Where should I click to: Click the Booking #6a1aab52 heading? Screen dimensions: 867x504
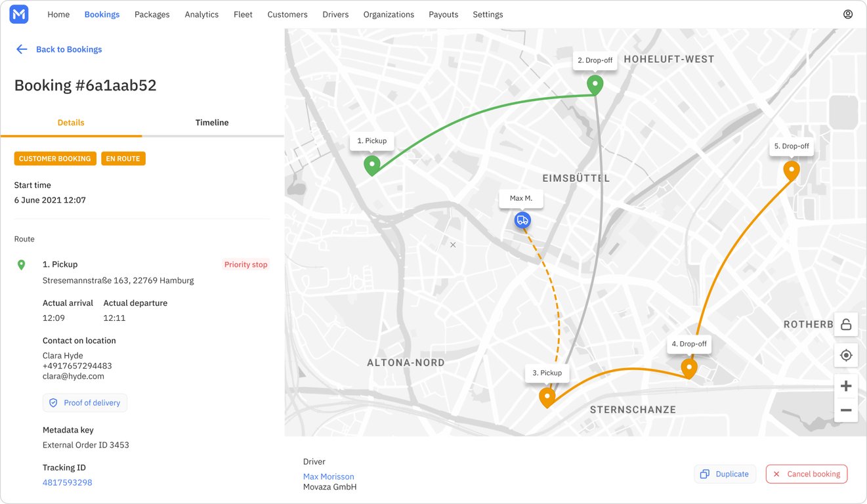(x=85, y=85)
